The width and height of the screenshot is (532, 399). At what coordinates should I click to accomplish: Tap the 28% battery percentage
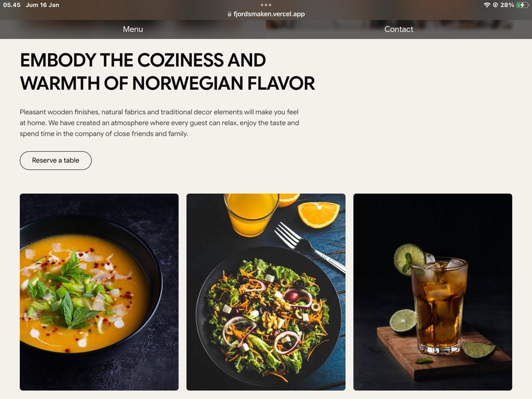point(507,5)
